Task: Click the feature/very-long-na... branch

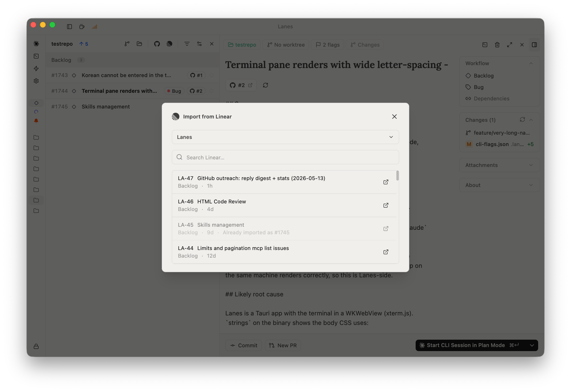Action: click(x=498, y=133)
